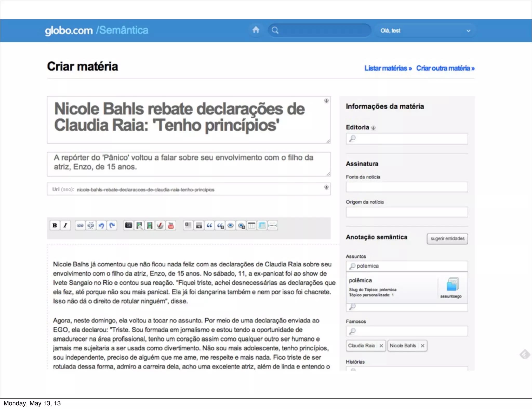Toggle bold formatting in editor toolbar
Screen dimensions: 532x409
point(55,226)
